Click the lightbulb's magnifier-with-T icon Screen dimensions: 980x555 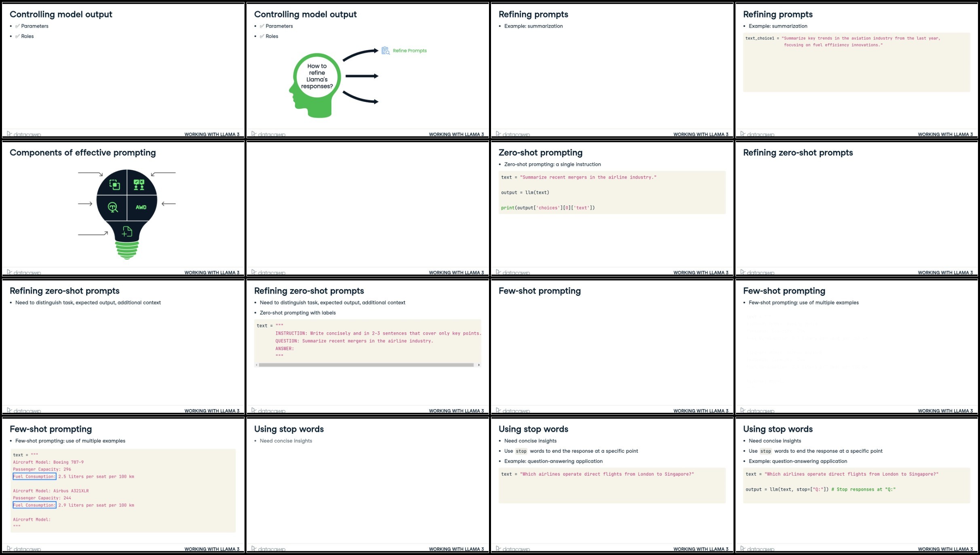tap(113, 207)
